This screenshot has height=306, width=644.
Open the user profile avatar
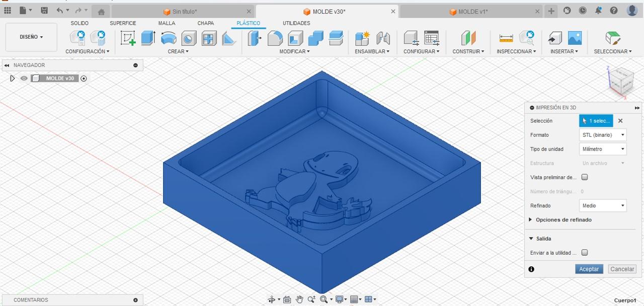(x=632, y=11)
